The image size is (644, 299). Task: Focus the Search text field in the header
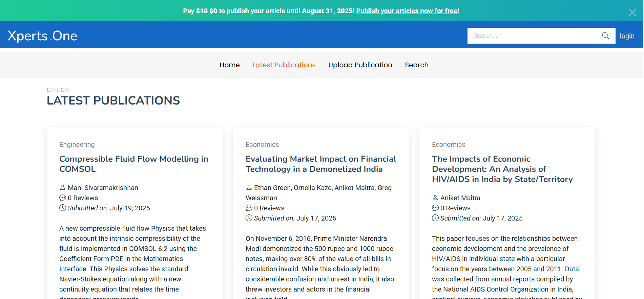pos(534,36)
